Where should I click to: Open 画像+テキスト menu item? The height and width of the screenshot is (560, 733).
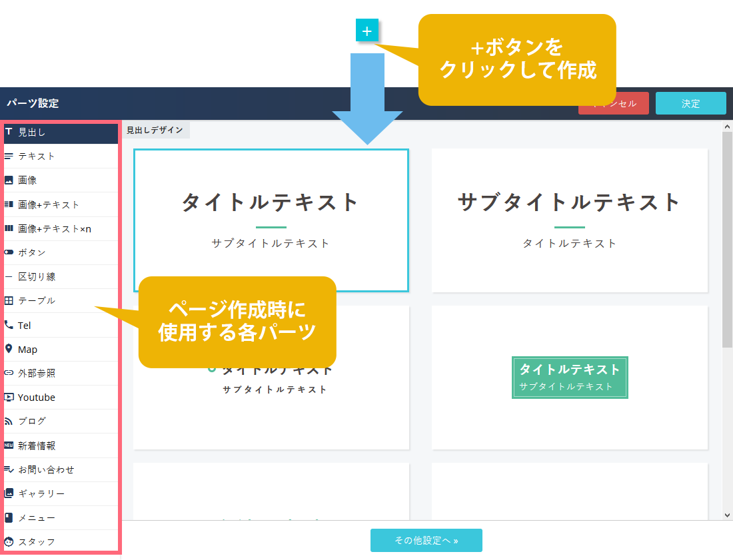49,204
